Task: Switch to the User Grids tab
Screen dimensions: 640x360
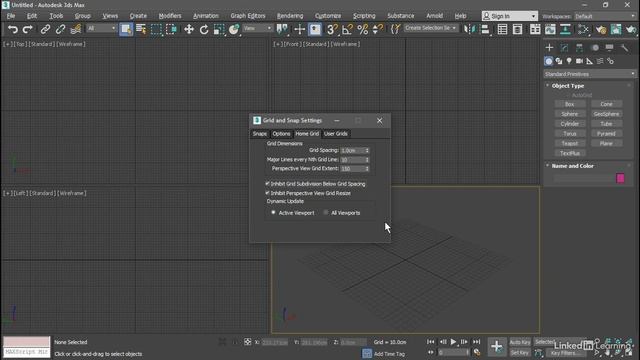Action: (x=336, y=133)
